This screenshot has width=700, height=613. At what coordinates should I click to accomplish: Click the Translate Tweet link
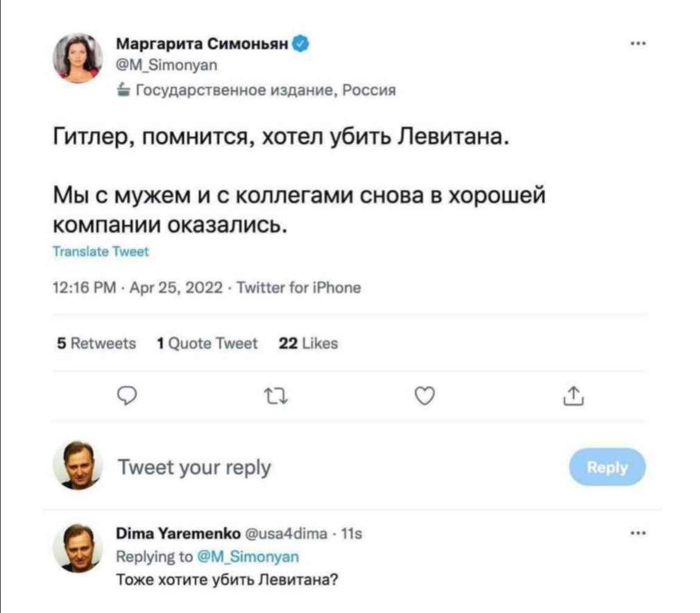click(101, 252)
